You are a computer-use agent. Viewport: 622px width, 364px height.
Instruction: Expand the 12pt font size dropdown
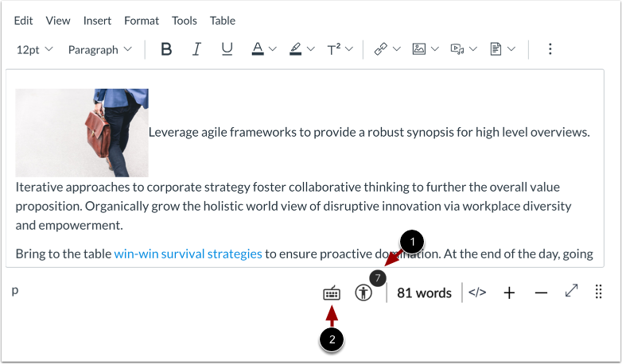click(x=34, y=49)
